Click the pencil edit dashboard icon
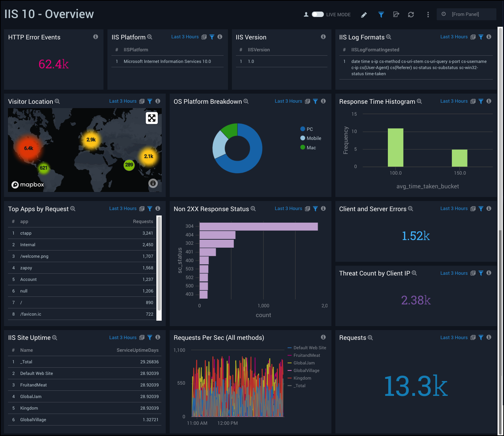The height and width of the screenshot is (436, 504). pos(364,14)
